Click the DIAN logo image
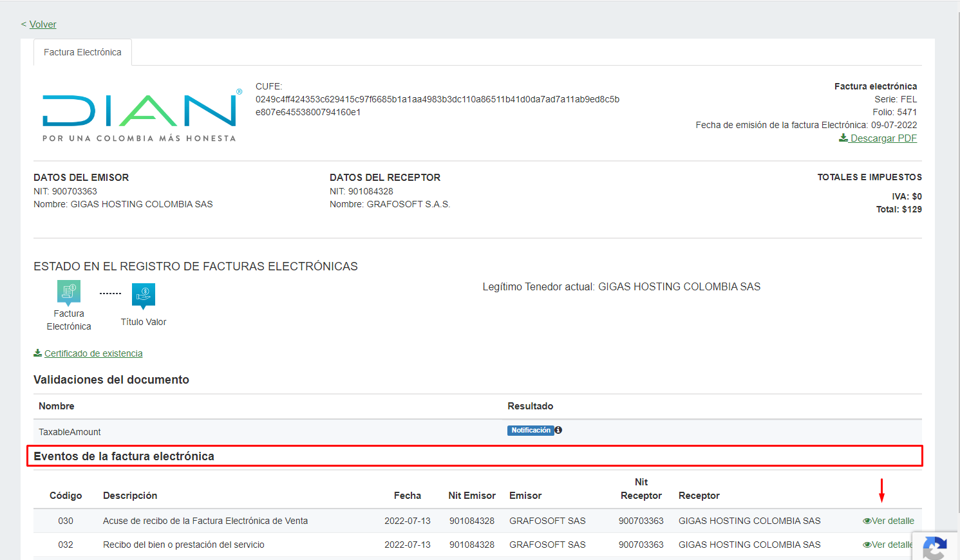960x560 pixels. (139, 115)
